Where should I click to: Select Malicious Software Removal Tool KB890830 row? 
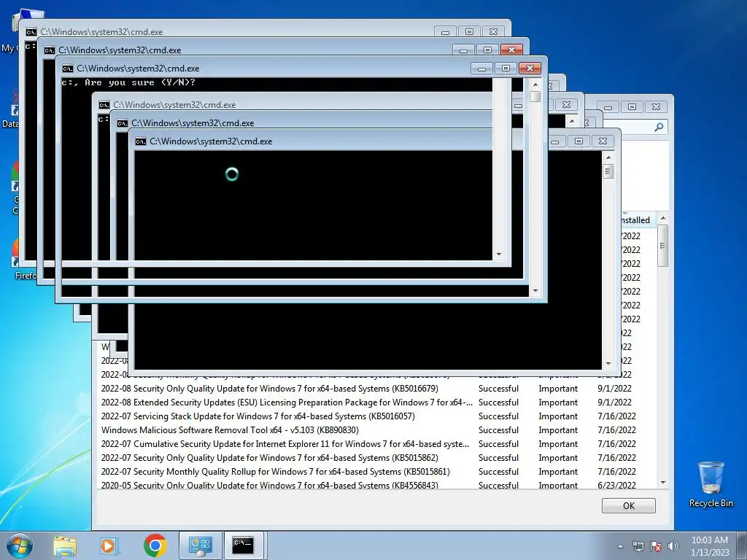[x=376, y=430]
